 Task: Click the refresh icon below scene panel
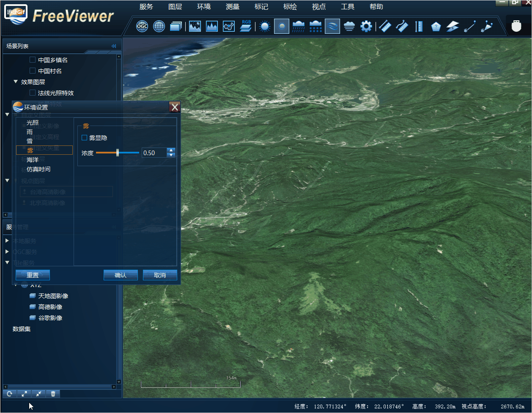tap(10, 394)
